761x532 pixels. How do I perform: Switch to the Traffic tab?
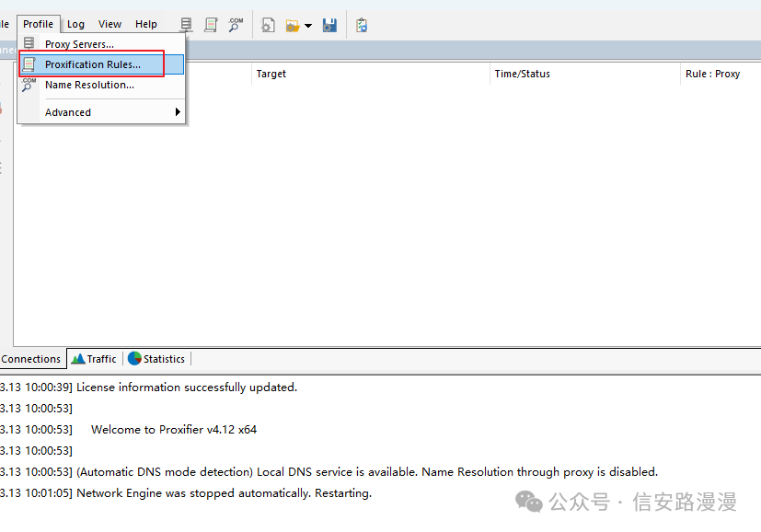(x=94, y=359)
